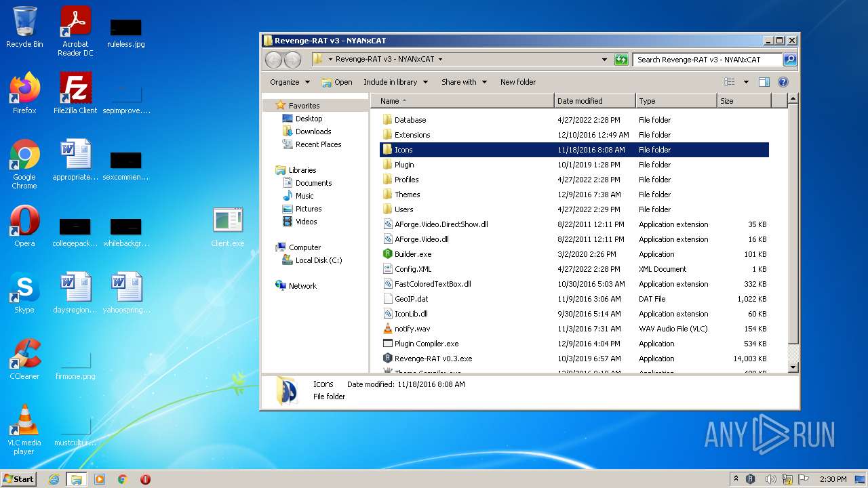Image resolution: width=868 pixels, height=488 pixels.
Task: Open the Share with dropdown
Action: [x=464, y=82]
